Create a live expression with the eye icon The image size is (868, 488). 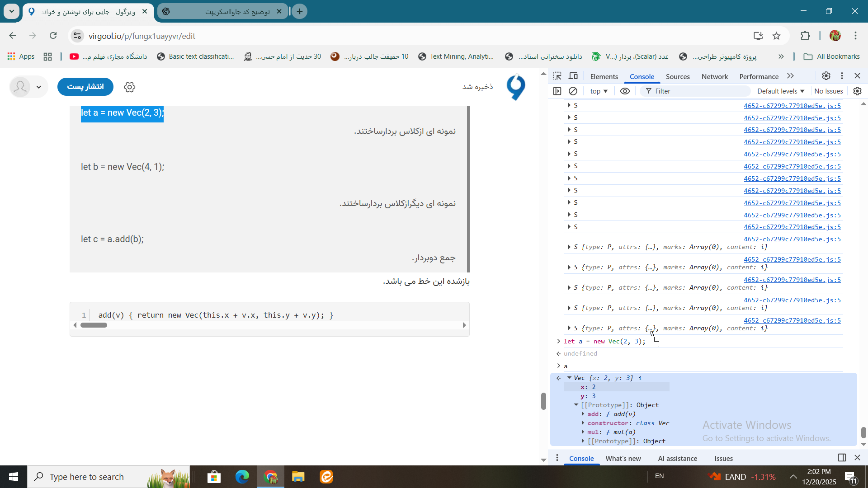625,91
